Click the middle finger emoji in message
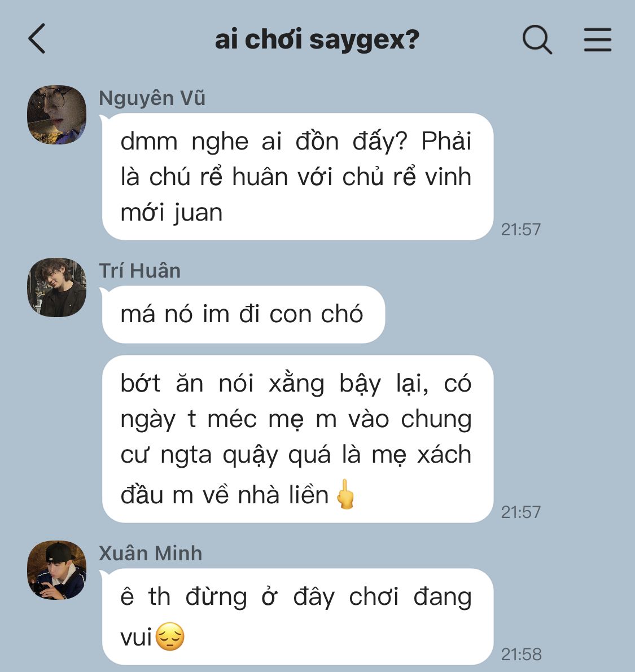This screenshot has width=635, height=672. click(x=345, y=494)
